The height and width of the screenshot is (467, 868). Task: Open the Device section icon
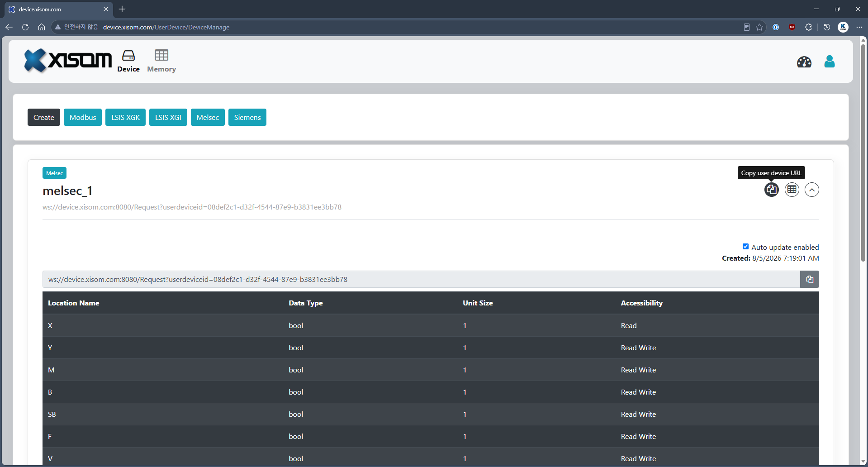tap(128, 61)
